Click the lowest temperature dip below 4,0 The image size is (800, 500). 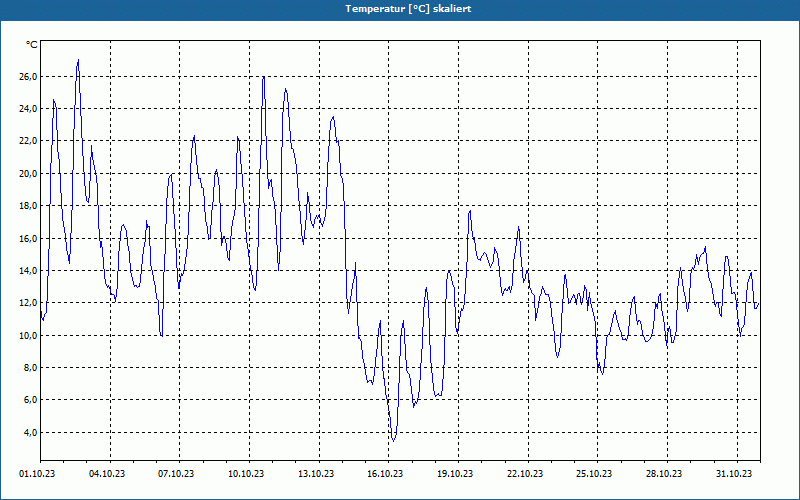tap(393, 440)
